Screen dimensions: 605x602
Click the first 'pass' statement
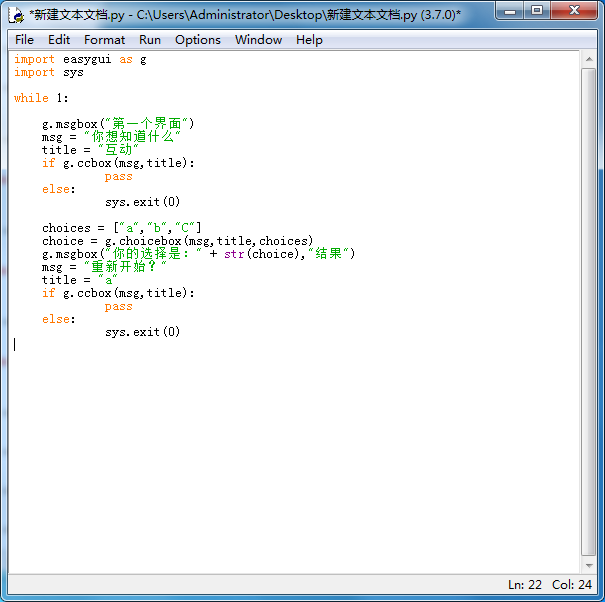point(118,177)
